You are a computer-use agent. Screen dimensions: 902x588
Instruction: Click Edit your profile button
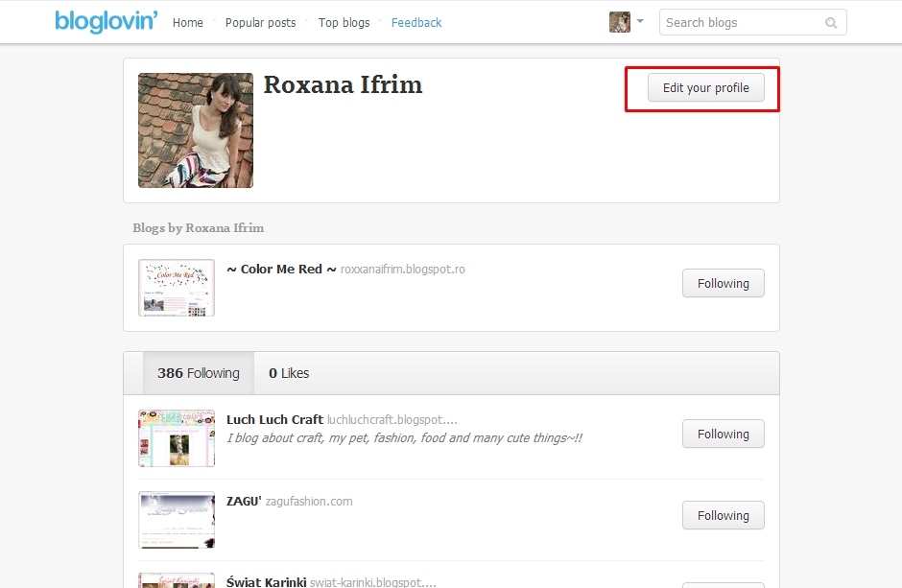(706, 88)
